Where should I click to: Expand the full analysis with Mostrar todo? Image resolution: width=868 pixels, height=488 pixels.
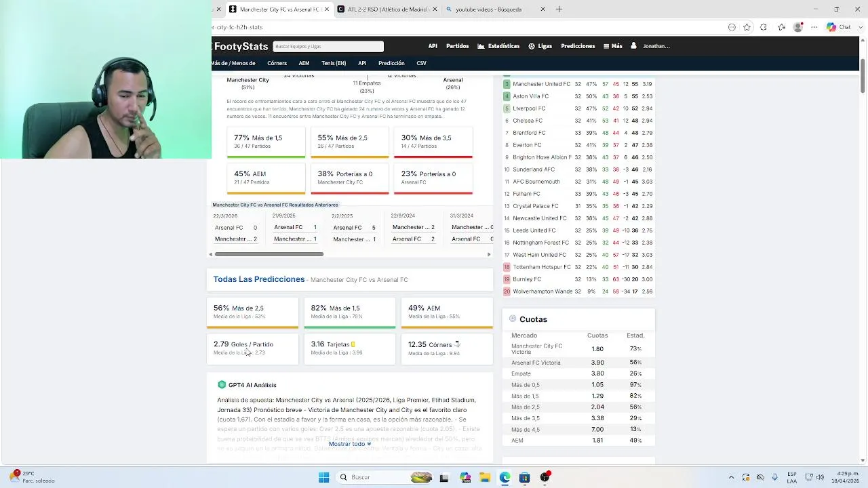tap(350, 444)
